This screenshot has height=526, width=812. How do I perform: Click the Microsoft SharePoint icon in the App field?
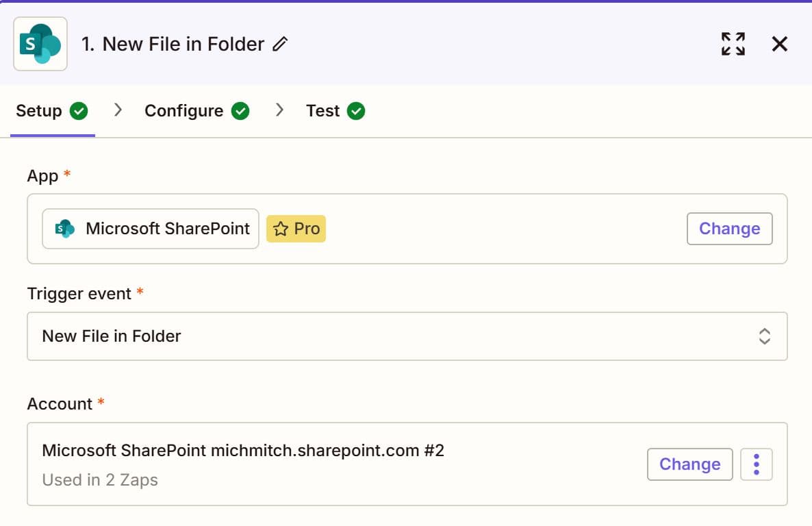(x=64, y=228)
